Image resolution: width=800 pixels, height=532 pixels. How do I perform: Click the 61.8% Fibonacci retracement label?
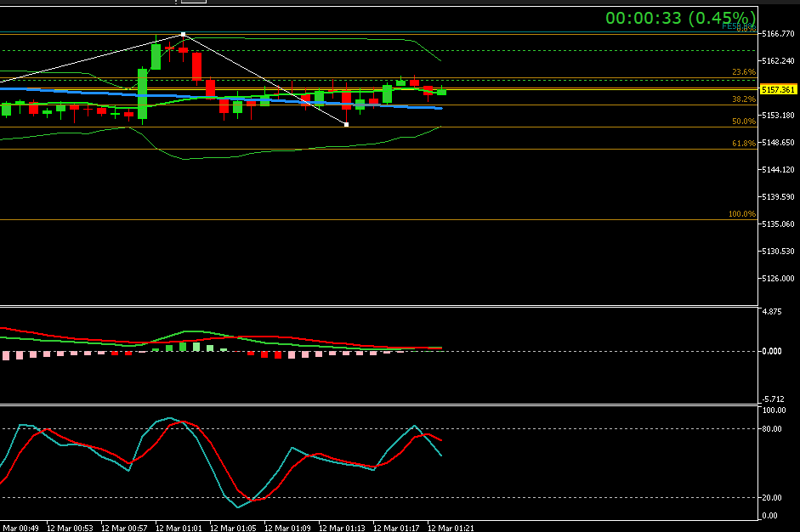coord(743,144)
